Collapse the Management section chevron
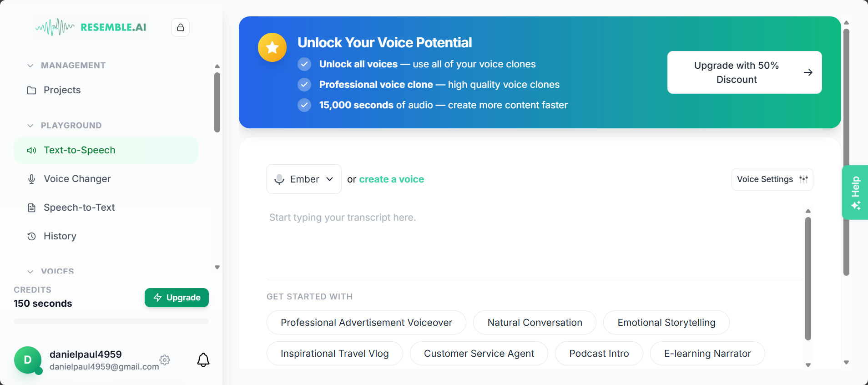This screenshot has height=385, width=868. 30,66
